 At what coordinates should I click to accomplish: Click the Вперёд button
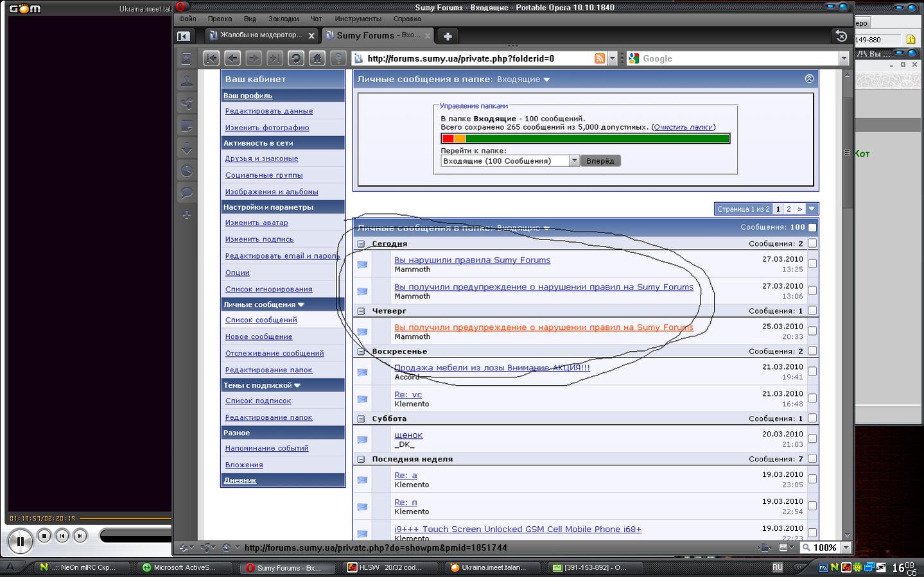[600, 161]
